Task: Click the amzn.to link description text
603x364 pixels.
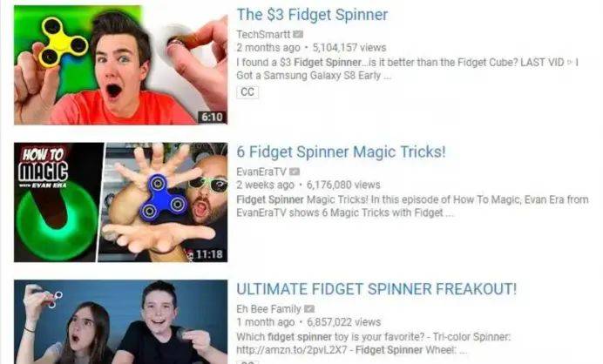Action: (374, 343)
